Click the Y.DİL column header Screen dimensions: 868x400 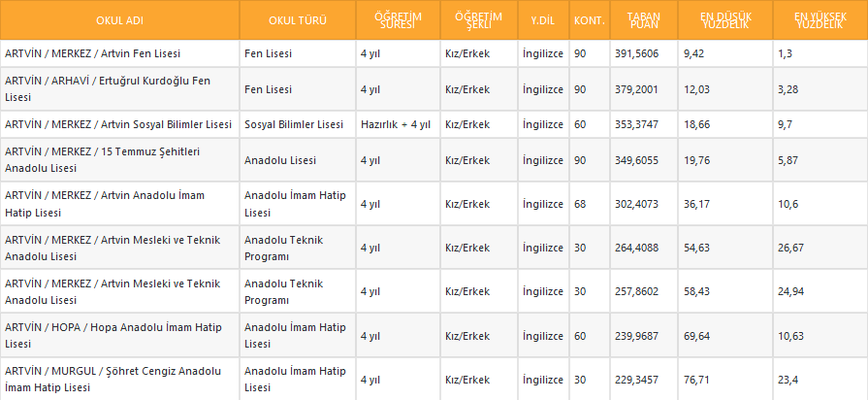[x=542, y=20]
